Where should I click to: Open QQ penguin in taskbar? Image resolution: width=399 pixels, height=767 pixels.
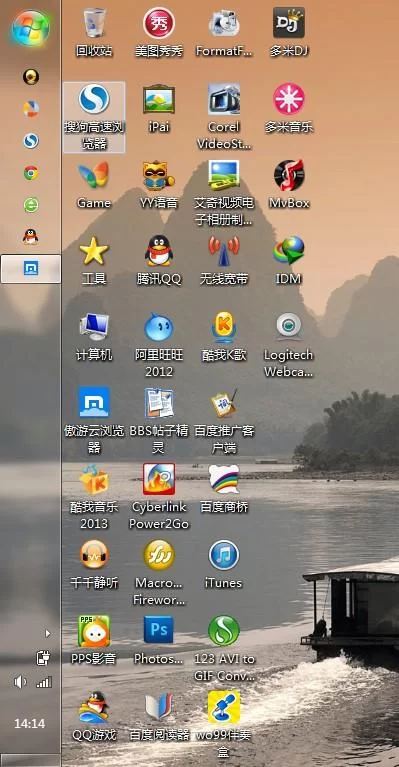[x=31, y=237]
